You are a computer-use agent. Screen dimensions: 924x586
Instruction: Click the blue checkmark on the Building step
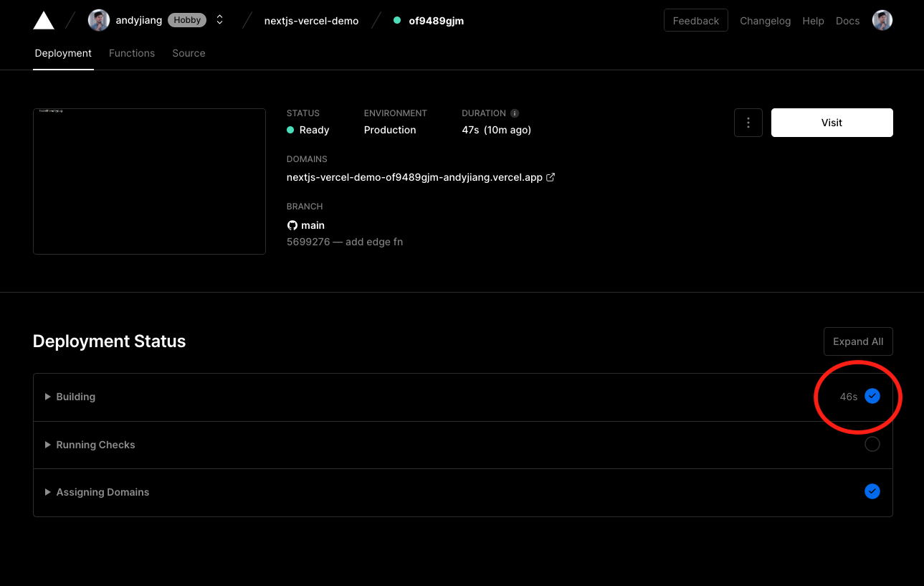pos(872,396)
